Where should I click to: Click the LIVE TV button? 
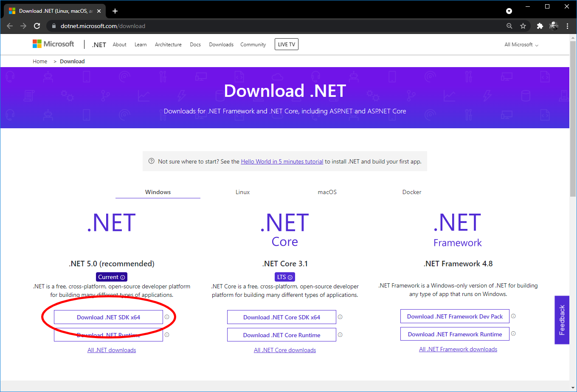(287, 44)
